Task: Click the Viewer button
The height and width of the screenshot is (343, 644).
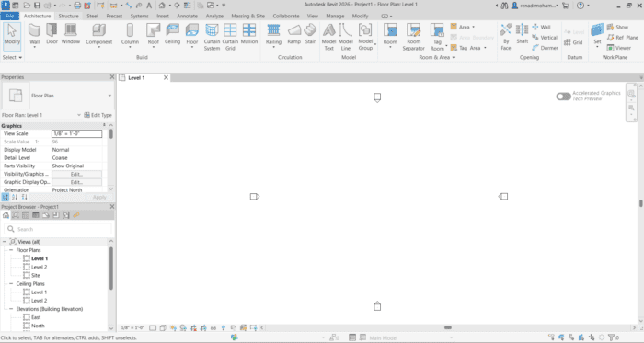Action: 618,48
